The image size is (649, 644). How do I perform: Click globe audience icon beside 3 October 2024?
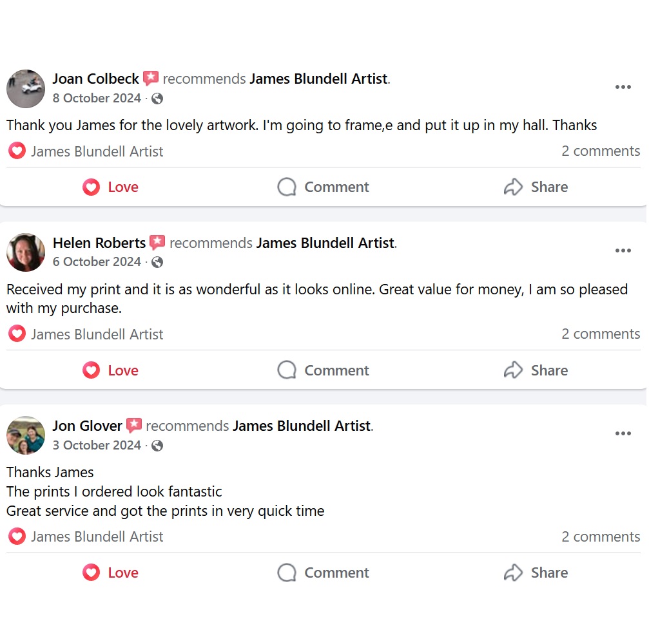[157, 446]
